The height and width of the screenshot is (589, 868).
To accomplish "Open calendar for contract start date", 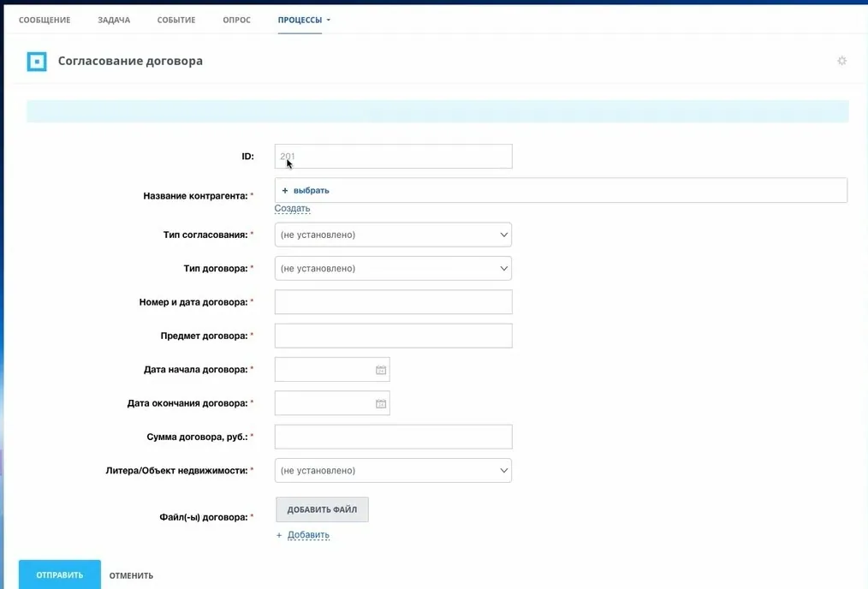I will click(x=381, y=370).
